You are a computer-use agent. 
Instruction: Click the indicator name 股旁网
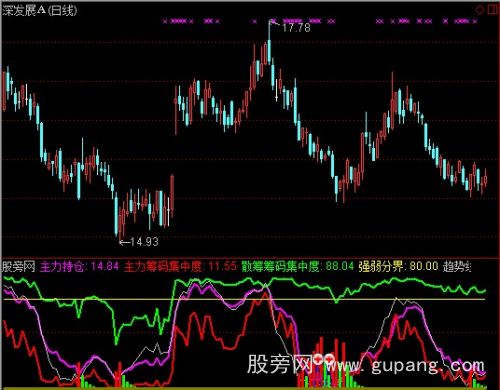[19, 267]
